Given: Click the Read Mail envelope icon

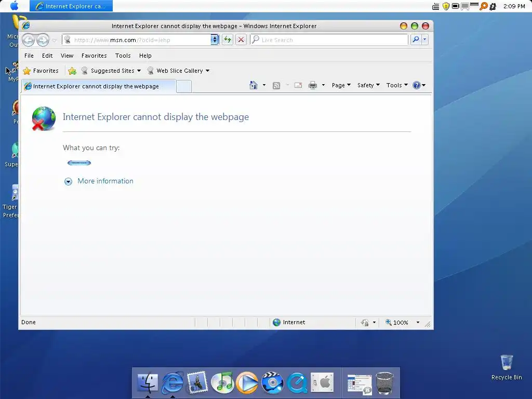Looking at the screenshot, I should [x=298, y=85].
